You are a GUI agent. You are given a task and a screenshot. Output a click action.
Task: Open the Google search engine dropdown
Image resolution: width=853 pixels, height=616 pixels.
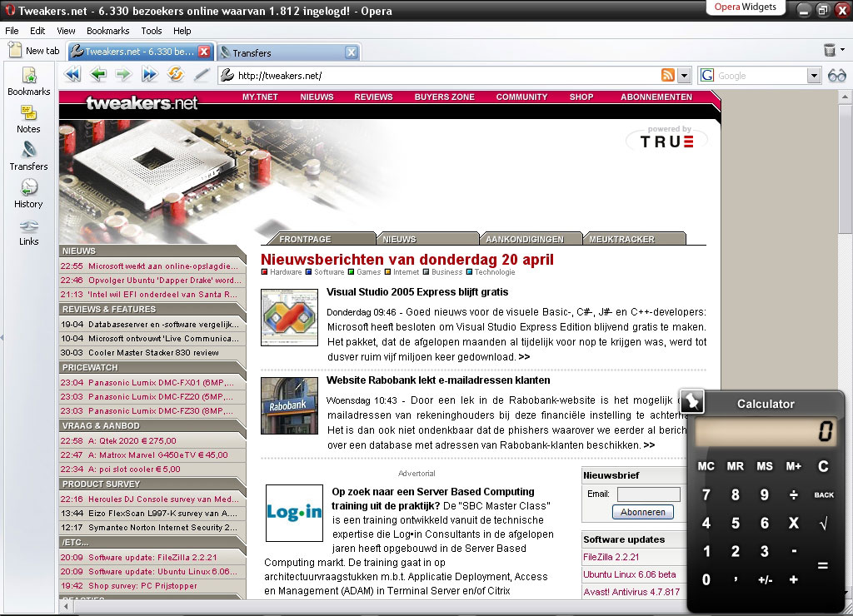[x=814, y=76]
